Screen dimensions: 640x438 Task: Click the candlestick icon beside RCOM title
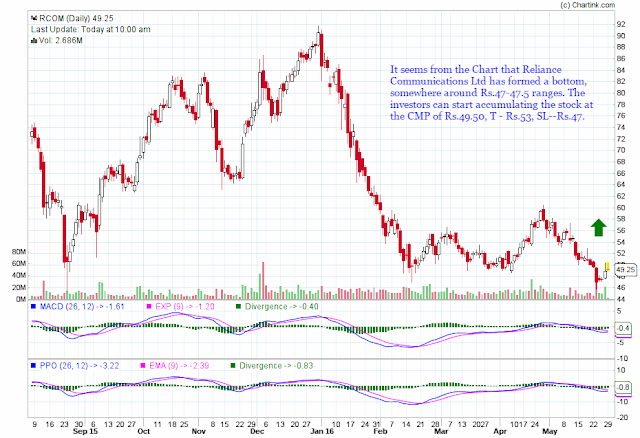click(x=34, y=18)
